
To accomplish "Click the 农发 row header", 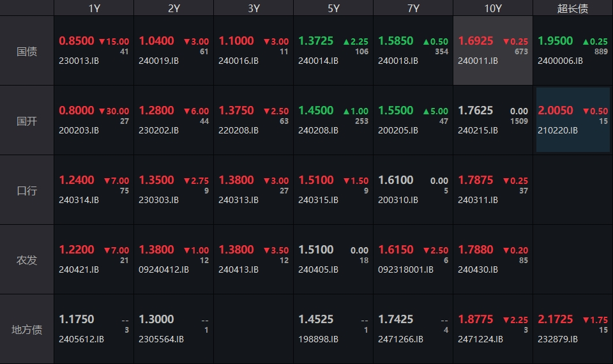I will [27, 260].
